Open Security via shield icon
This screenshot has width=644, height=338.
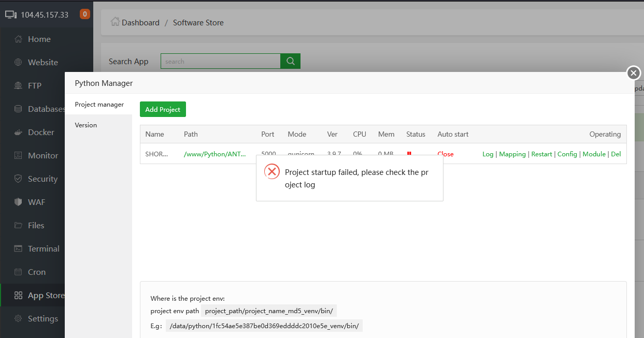point(19,179)
